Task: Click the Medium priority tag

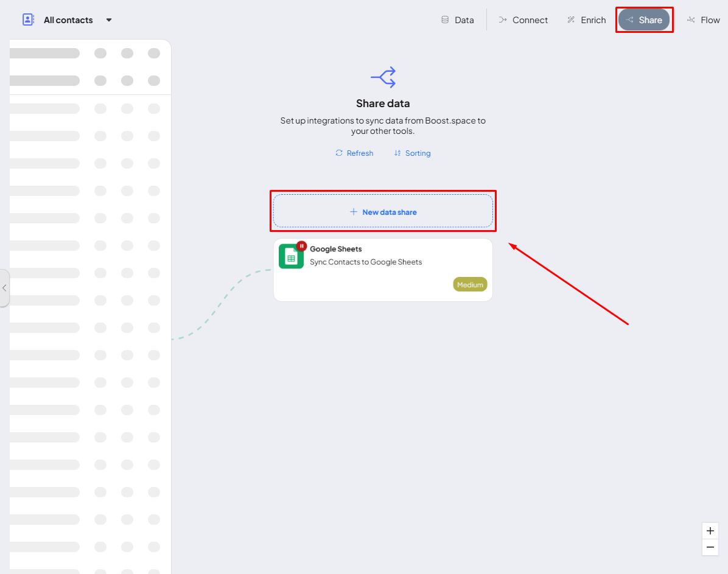Action: (470, 285)
